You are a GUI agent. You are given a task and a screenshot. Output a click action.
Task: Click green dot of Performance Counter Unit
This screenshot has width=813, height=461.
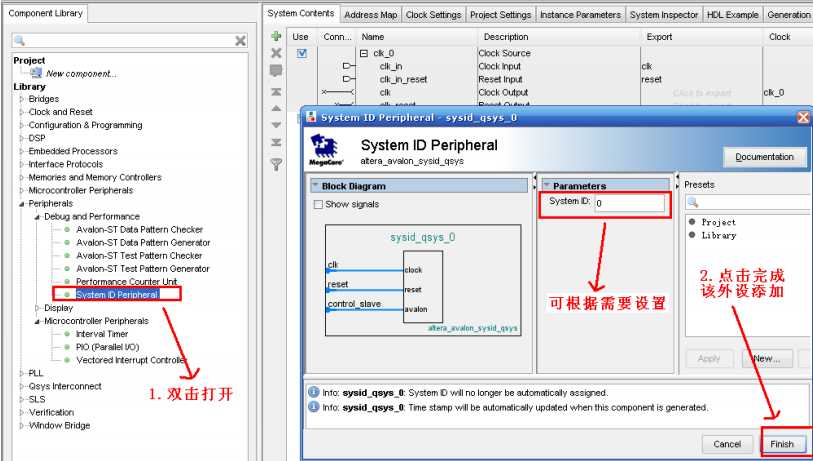pyautogui.click(x=67, y=282)
